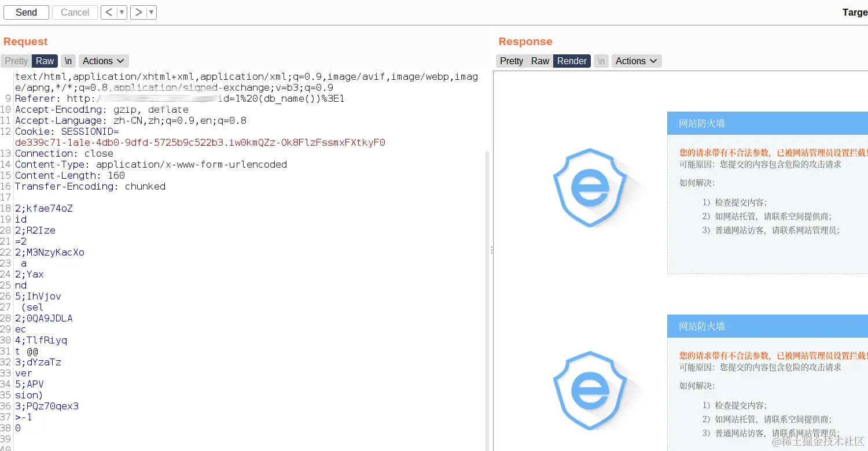Screen dimensions: 868x451
Task: Open the Response Actions dropdown
Action: pos(637,61)
